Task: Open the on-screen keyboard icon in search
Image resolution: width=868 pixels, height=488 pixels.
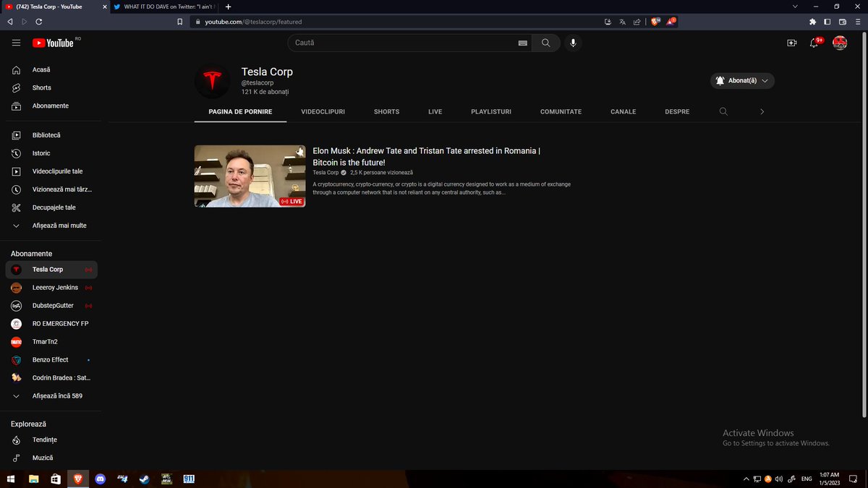Action: [523, 43]
